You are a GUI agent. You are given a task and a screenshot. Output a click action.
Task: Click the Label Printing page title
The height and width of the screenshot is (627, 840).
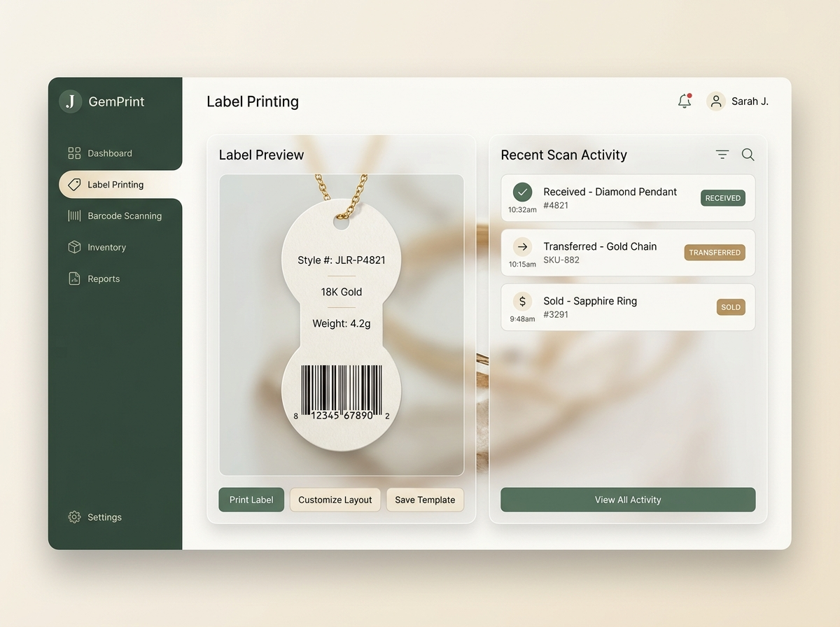click(x=253, y=101)
